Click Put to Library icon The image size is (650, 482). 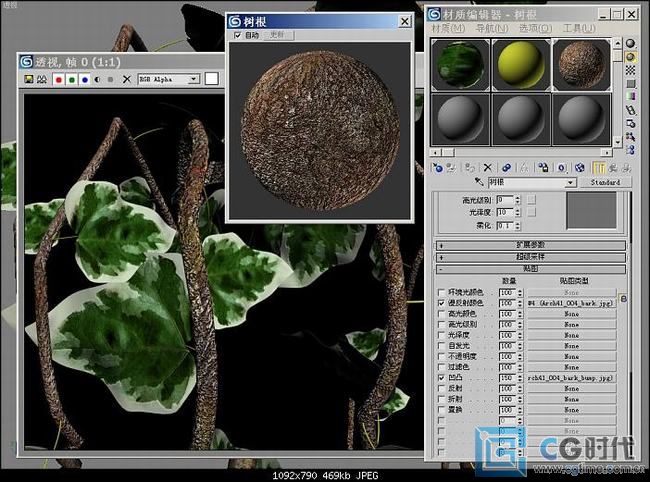click(x=543, y=167)
